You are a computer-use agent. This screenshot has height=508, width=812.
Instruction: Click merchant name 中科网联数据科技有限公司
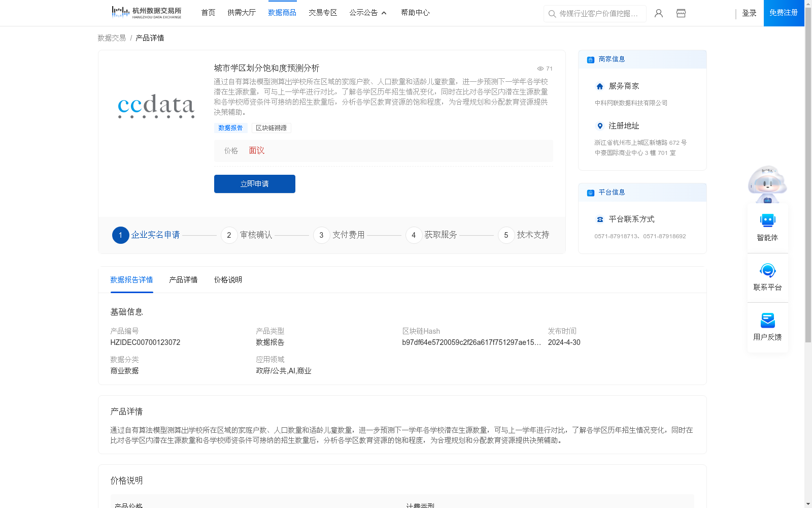point(631,103)
